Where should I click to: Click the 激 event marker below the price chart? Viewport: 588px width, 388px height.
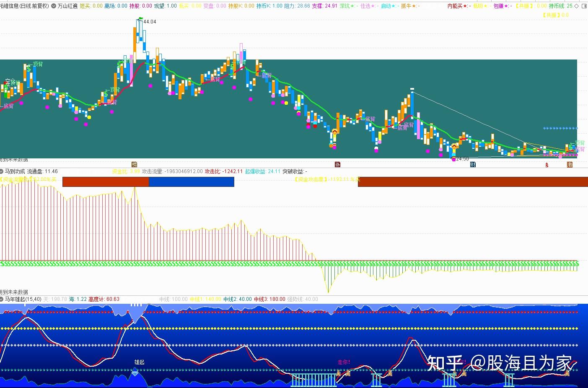click(x=570, y=165)
